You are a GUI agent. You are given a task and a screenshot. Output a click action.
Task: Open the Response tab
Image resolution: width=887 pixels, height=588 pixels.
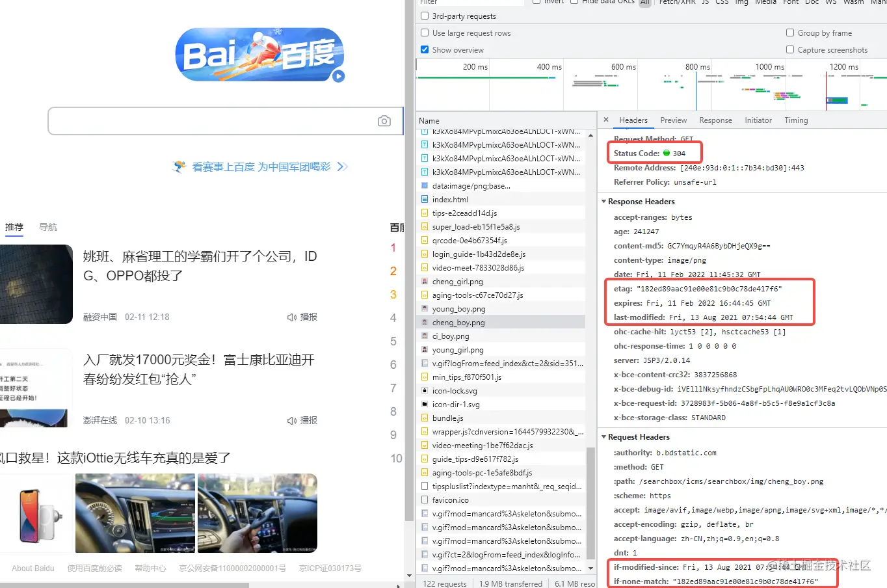[x=715, y=120]
